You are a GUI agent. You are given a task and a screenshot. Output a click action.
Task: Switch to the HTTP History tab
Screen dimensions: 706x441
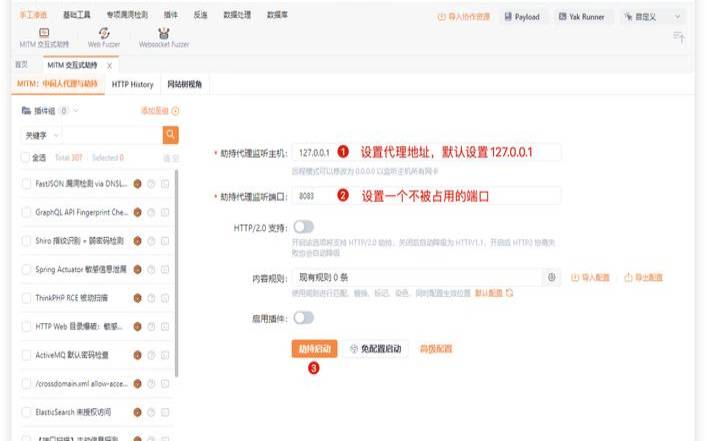(x=132, y=85)
